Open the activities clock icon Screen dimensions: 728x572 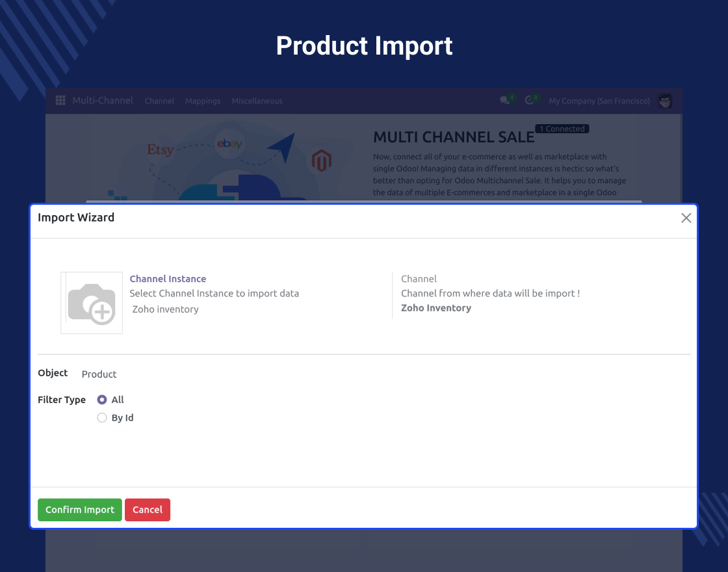tap(529, 101)
